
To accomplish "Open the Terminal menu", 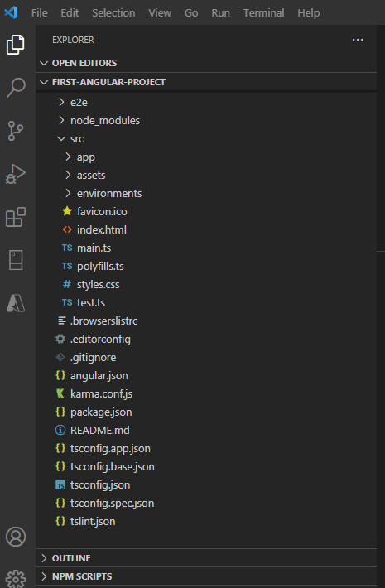I will (263, 12).
